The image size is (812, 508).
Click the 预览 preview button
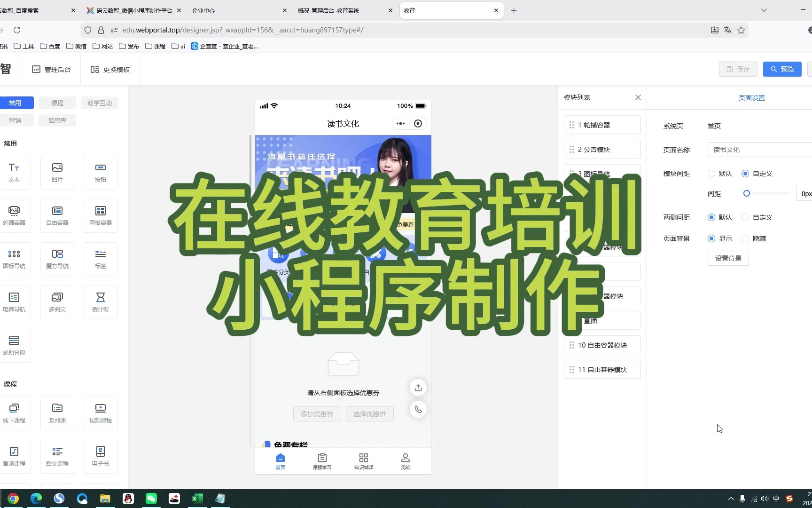782,69
